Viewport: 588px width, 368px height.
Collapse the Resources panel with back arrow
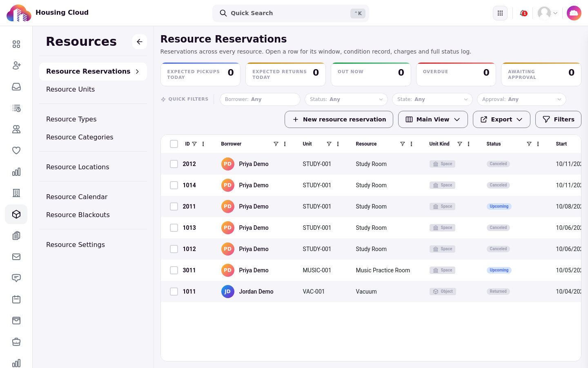[x=140, y=42]
